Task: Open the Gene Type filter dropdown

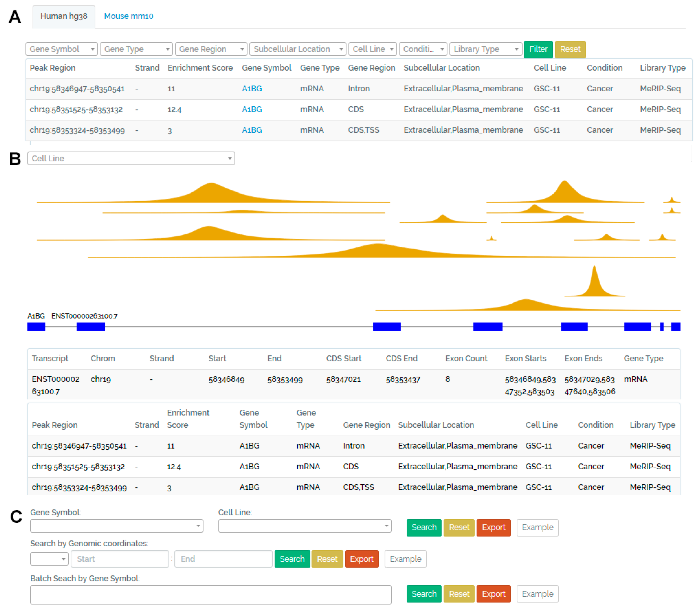Action: (x=136, y=49)
